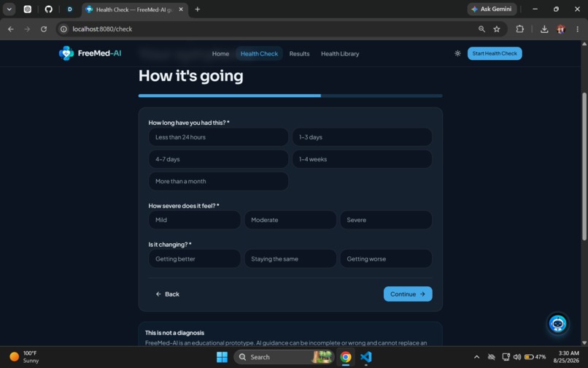Click the network tray icon
The height and width of the screenshot is (368, 588).
[x=506, y=357]
